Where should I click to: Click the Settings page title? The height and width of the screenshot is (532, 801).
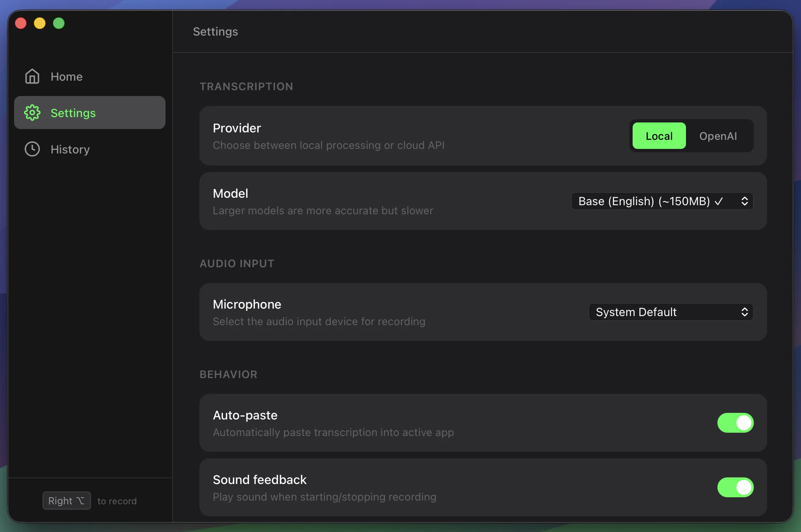[216, 32]
